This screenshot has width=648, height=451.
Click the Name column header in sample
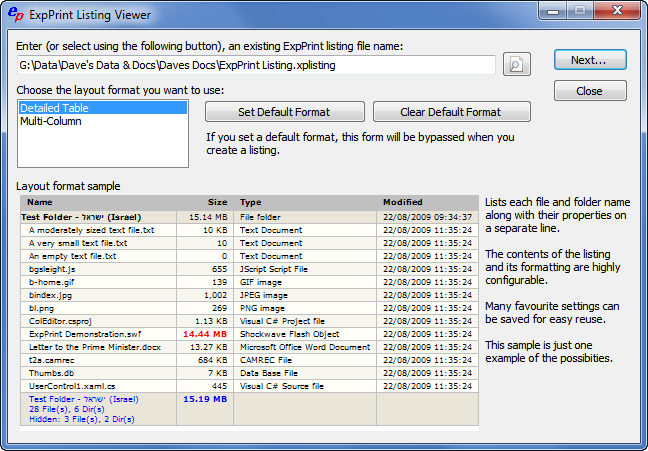tap(40, 202)
